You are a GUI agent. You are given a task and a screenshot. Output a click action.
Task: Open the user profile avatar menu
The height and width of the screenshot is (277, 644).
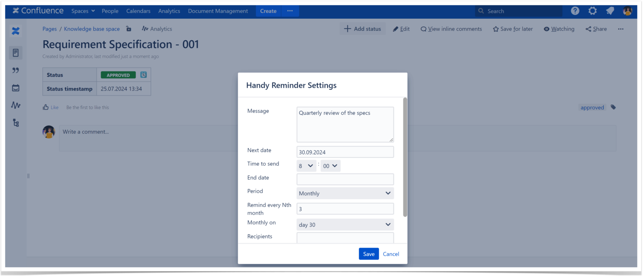[628, 11]
